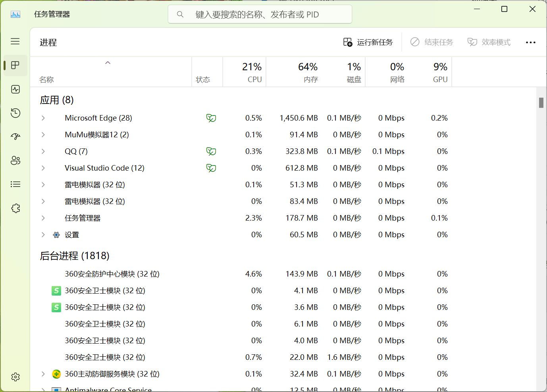The image size is (547, 392).
Task: Open the Users sidebar icon
Action: 15,161
